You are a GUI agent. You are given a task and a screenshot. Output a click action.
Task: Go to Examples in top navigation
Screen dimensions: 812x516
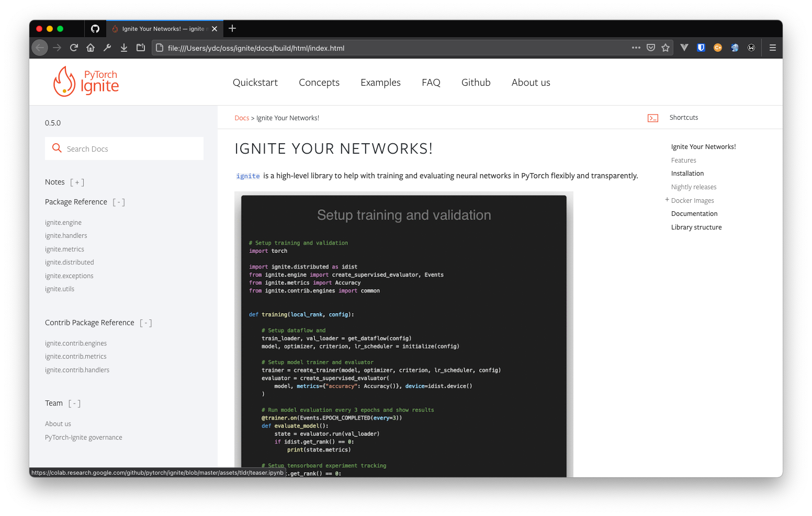(380, 83)
